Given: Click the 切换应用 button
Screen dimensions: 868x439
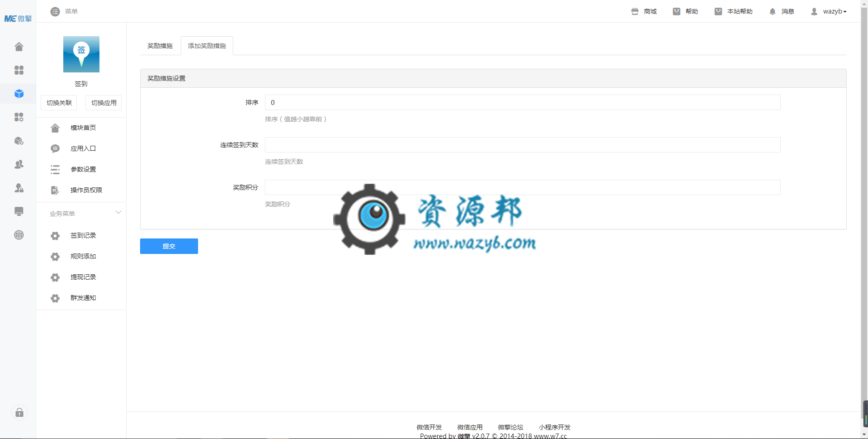Looking at the screenshot, I should click(104, 103).
